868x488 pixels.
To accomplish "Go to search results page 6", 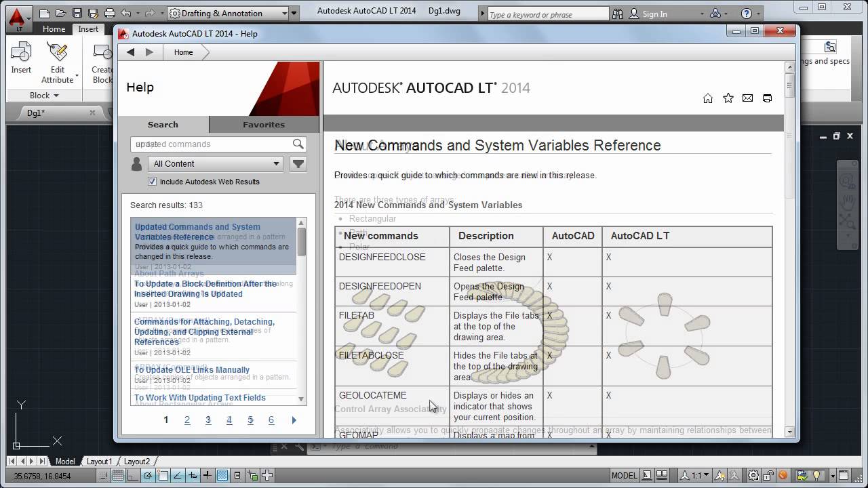I will (x=271, y=420).
